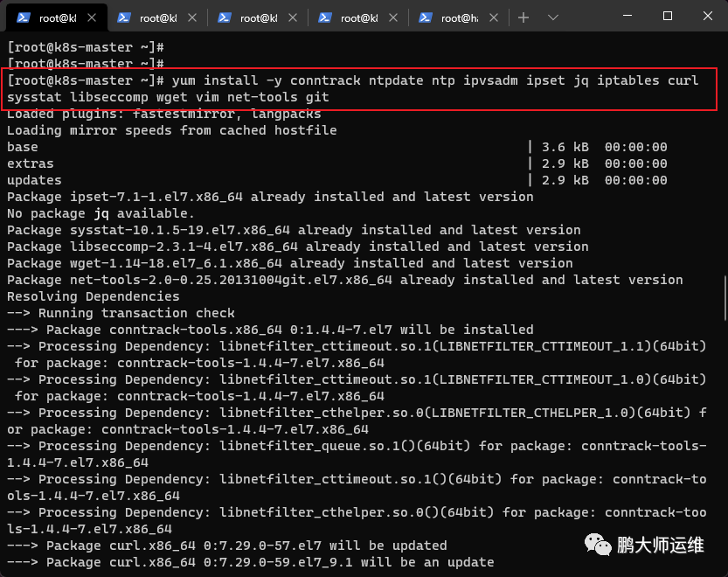Close the active first terminal tab
Image resolution: width=728 pixels, height=577 pixels.
click(92, 17)
